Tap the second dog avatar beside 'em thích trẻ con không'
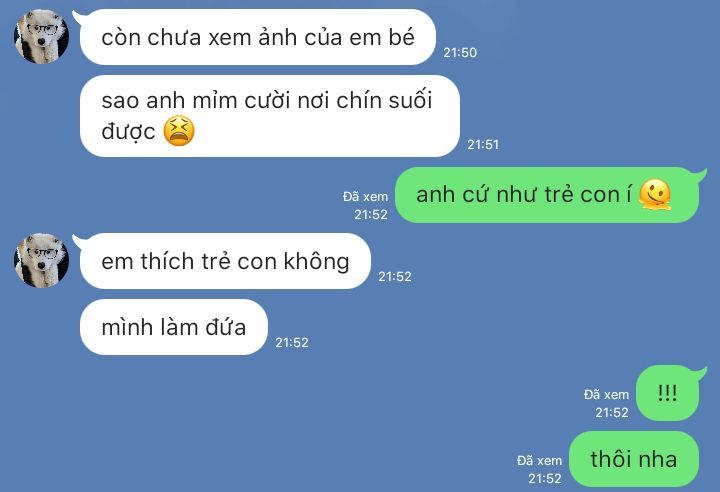Image resolution: width=720 pixels, height=492 pixels. point(41,260)
